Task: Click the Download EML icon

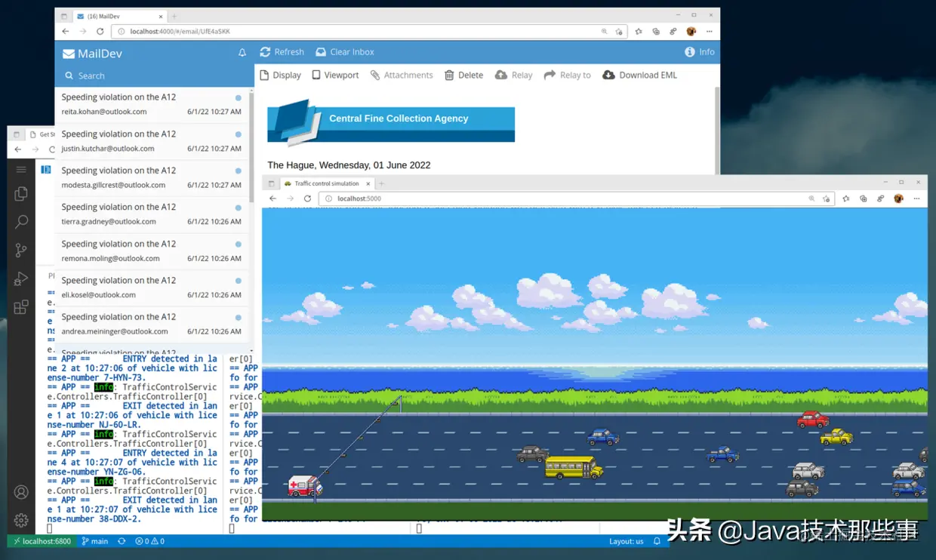Action: point(609,75)
